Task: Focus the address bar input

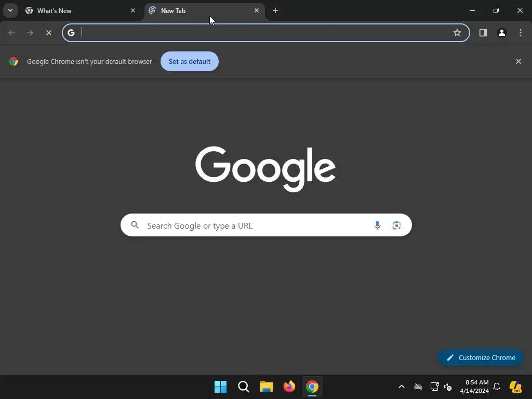Action: 265,33
